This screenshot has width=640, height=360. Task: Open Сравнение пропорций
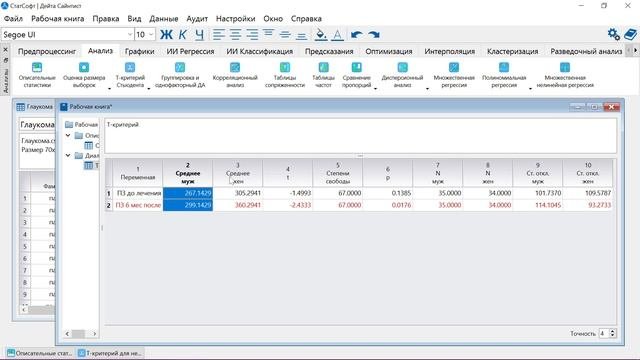click(356, 75)
